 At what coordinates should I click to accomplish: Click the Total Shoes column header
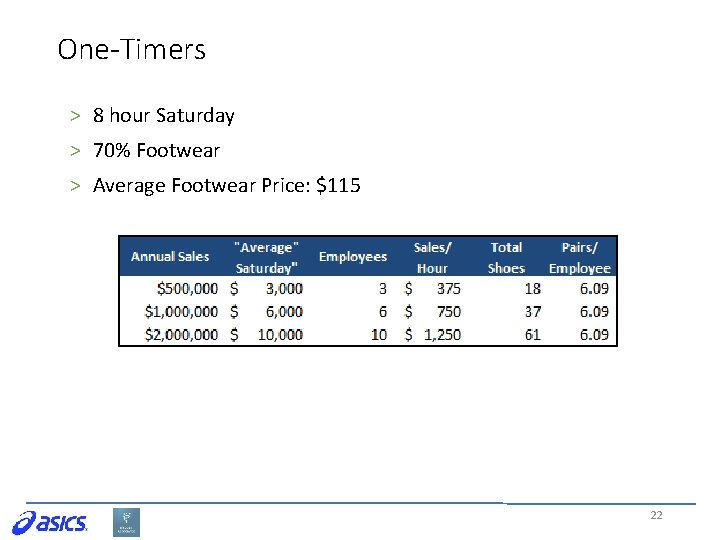coord(506,257)
